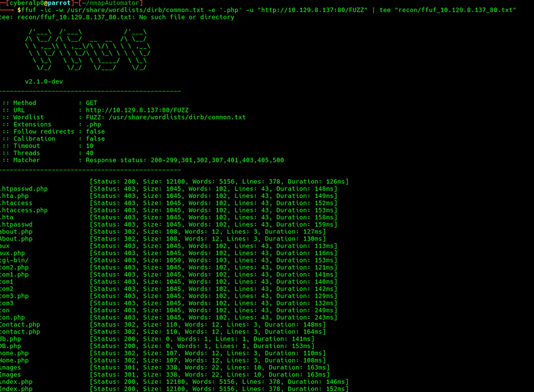Select the Matcher response status list
This screenshot has width=534, height=392.
[x=185, y=160]
